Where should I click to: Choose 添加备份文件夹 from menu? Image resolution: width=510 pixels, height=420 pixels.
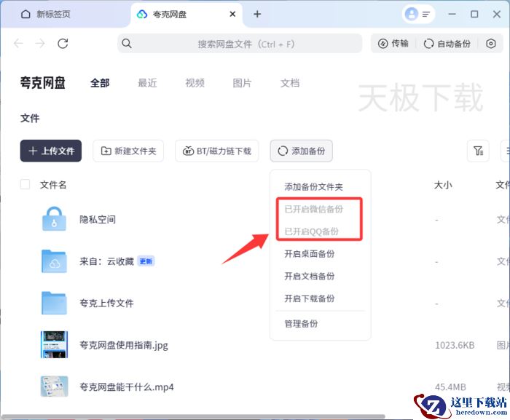[313, 187]
